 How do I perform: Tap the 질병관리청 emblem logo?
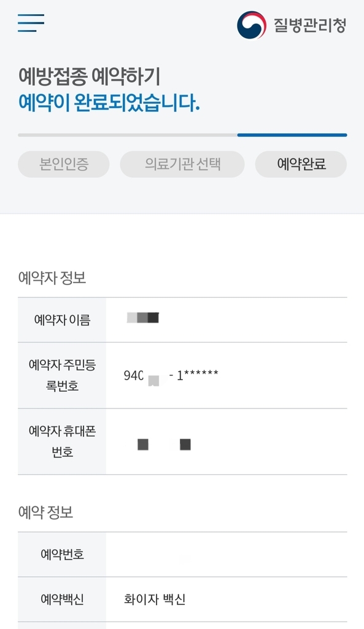[x=251, y=25]
